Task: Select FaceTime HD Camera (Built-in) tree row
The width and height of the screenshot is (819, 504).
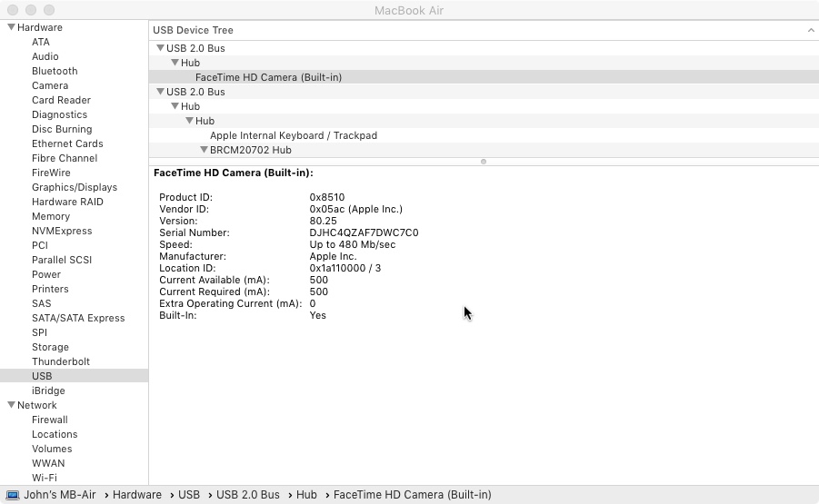Action: coord(484,77)
